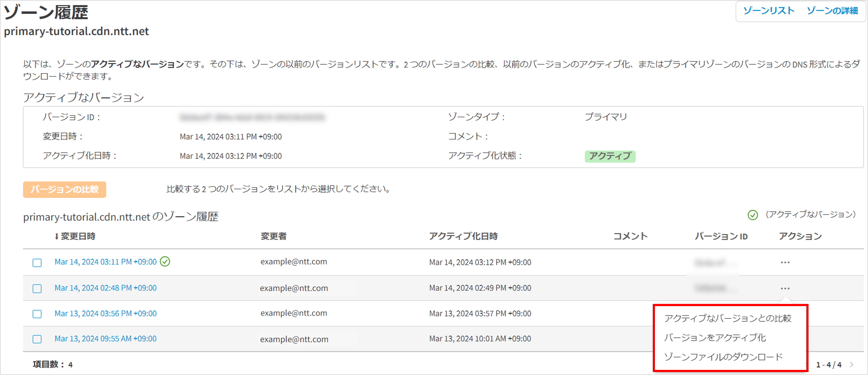Open the ゾーンリスト link
Viewport: 868px width, 375px height.
[x=769, y=11]
